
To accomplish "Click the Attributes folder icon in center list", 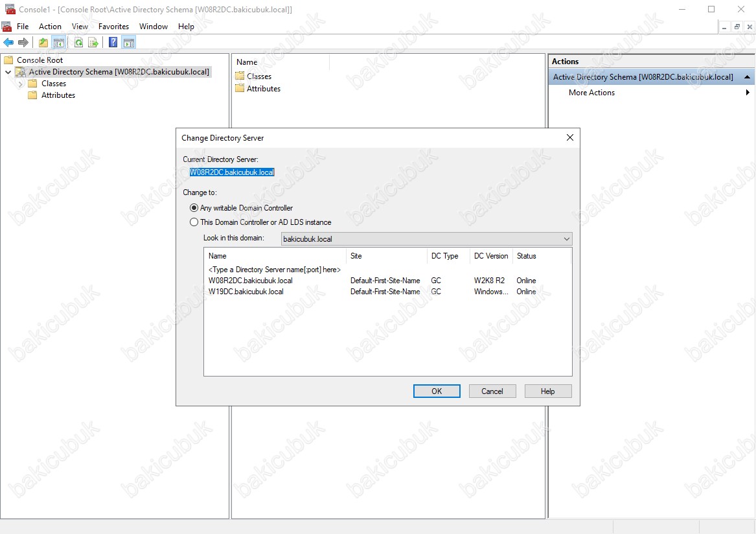I will click(x=240, y=88).
